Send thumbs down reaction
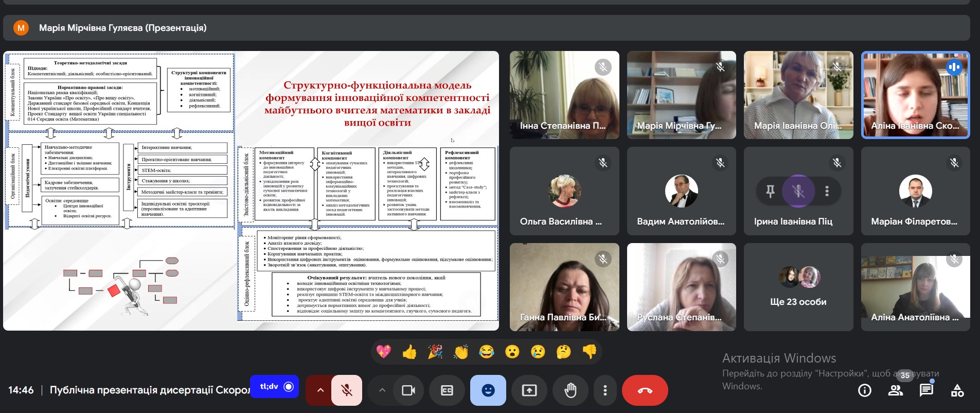This screenshot has width=980, height=413. point(590,352)
